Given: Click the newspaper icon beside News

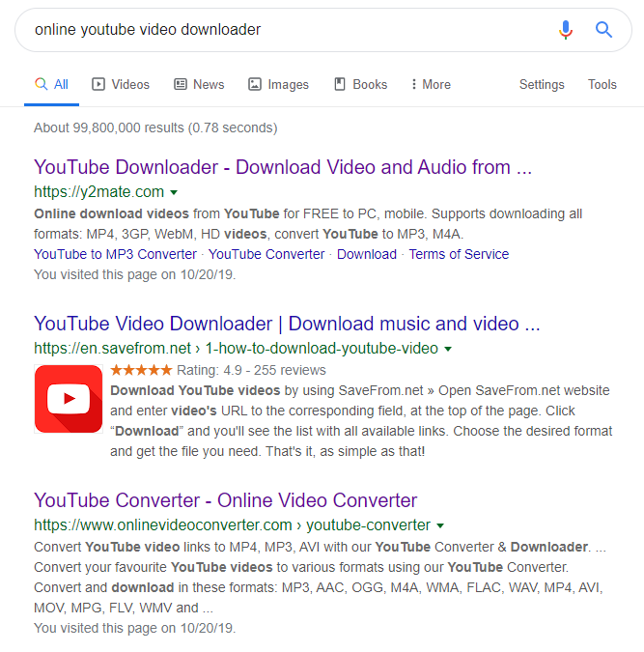Looking at the screenshot, I should (180, 84).
